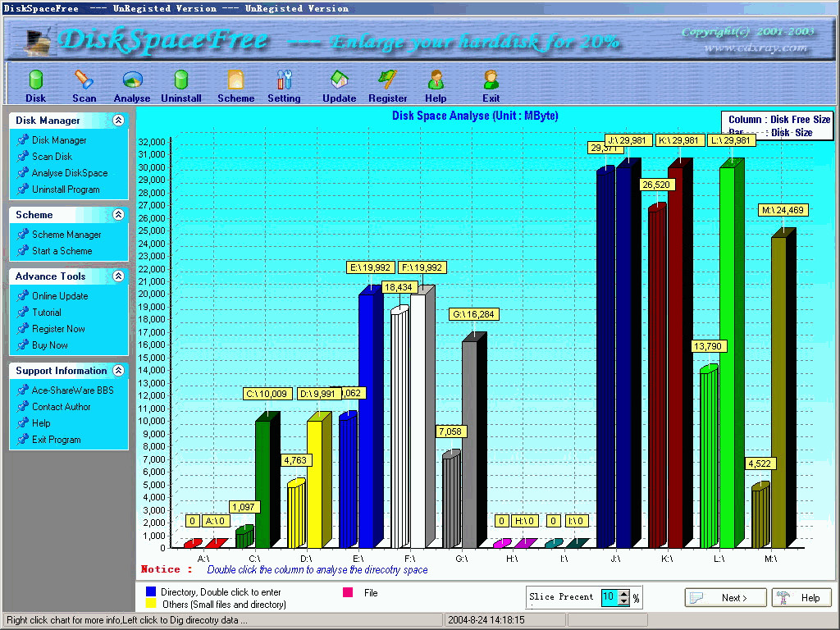The height and width of the screenshot is (630, 840).
Task: Click the 13,790 free-space bar of L:\
Action: coord(709,456)
